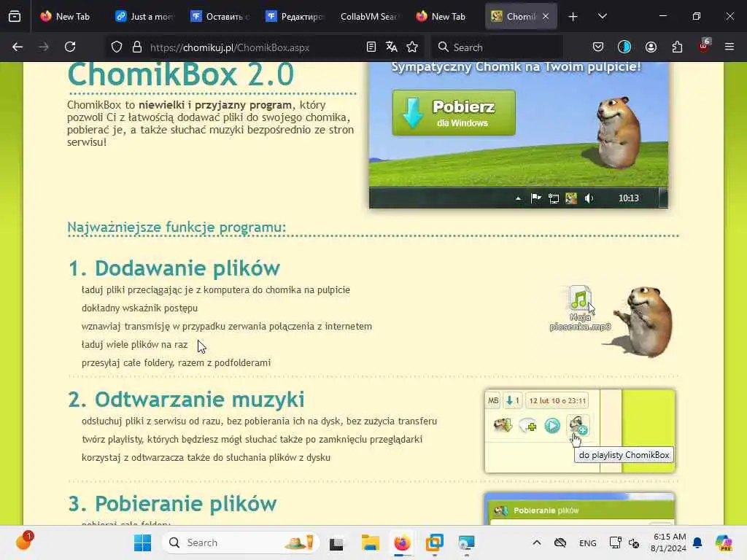The image size is (747, 560).
Task: Click the text ładuj wiele plików na raz
Action: click(134, 345)
